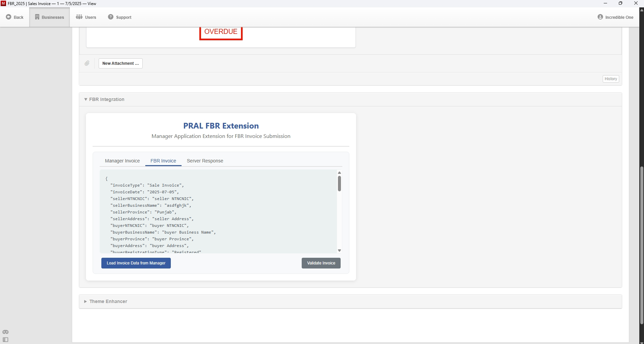Toggle the sidebar panel icon at bottom left

(x=5, y=340)
